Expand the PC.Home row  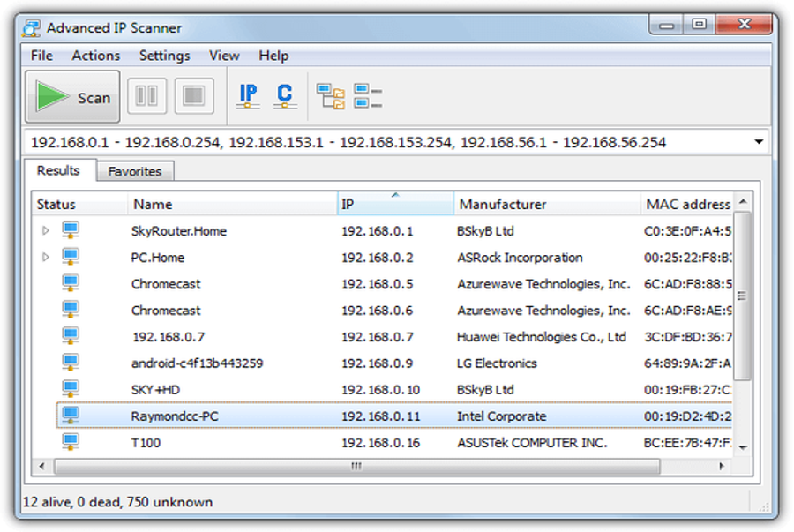pos(46,257)
